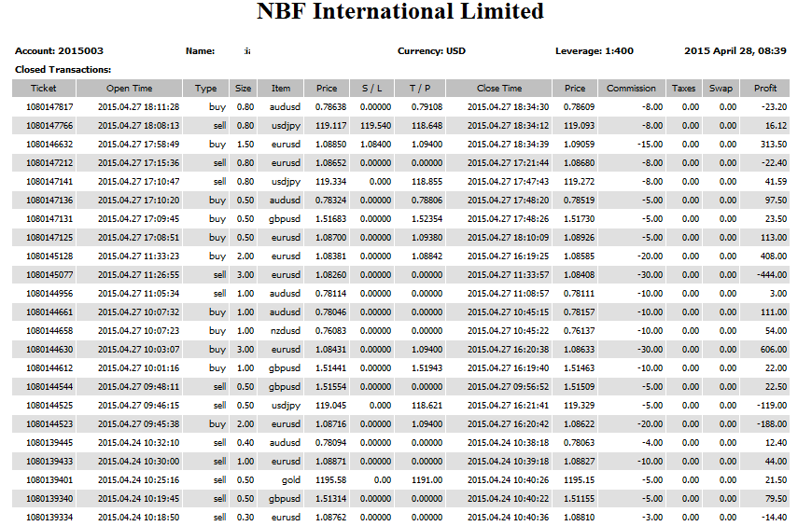Viewport: 812px width, 526px height.
Task: Click the profit value -444.00
Action: (x=772, y=274)
